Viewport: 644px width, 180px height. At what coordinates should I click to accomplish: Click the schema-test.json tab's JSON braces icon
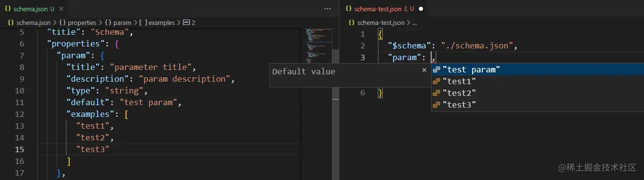click(349, 9)
